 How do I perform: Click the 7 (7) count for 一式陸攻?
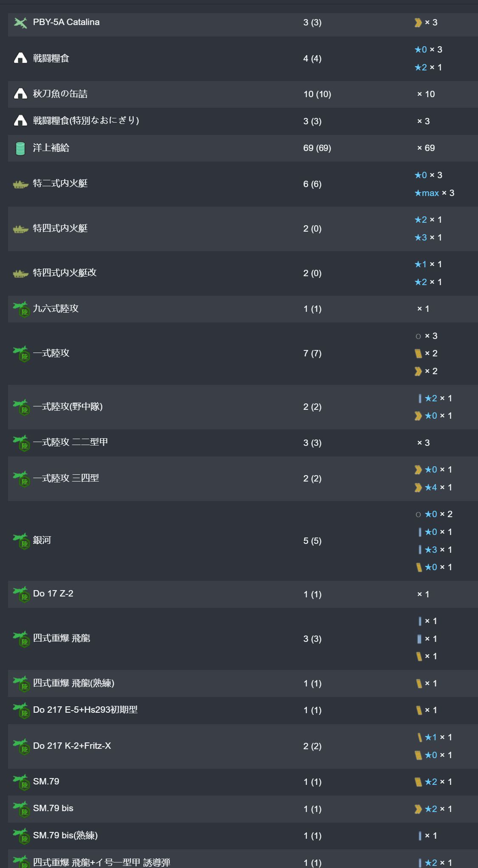click(312, 353)
